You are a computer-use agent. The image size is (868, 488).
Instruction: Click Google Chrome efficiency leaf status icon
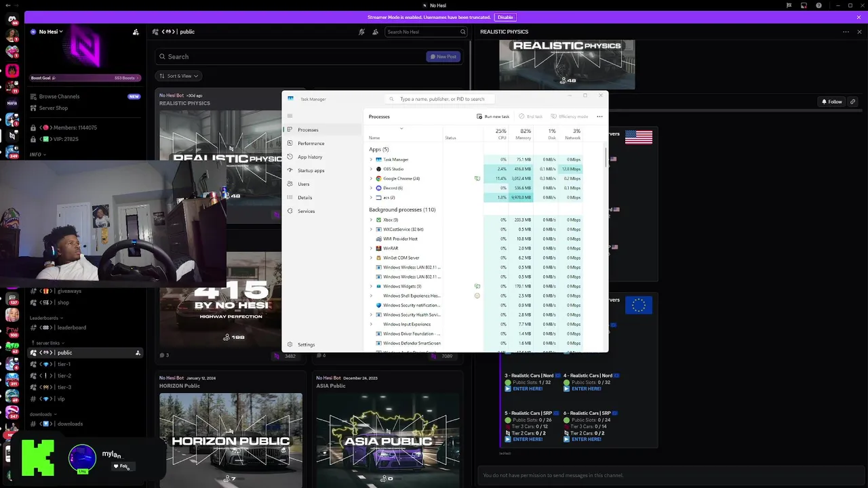pyautogui.click(x=477, y=178)
